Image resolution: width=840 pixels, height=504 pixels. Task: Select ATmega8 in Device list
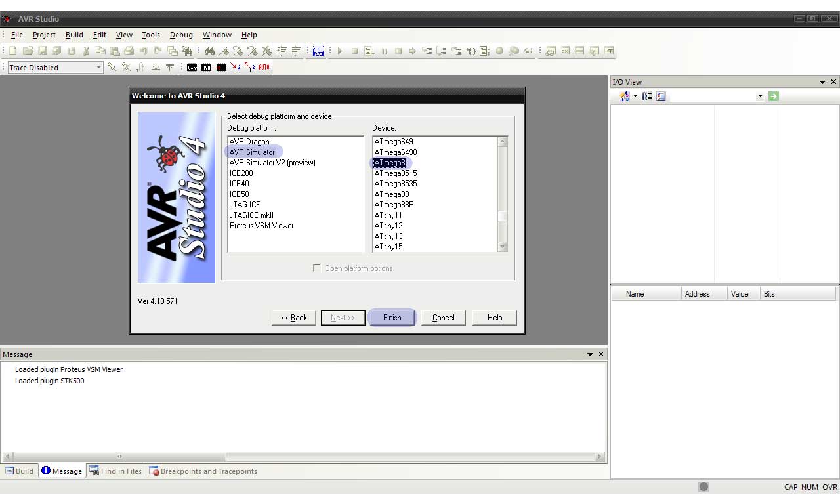(390, 163)
